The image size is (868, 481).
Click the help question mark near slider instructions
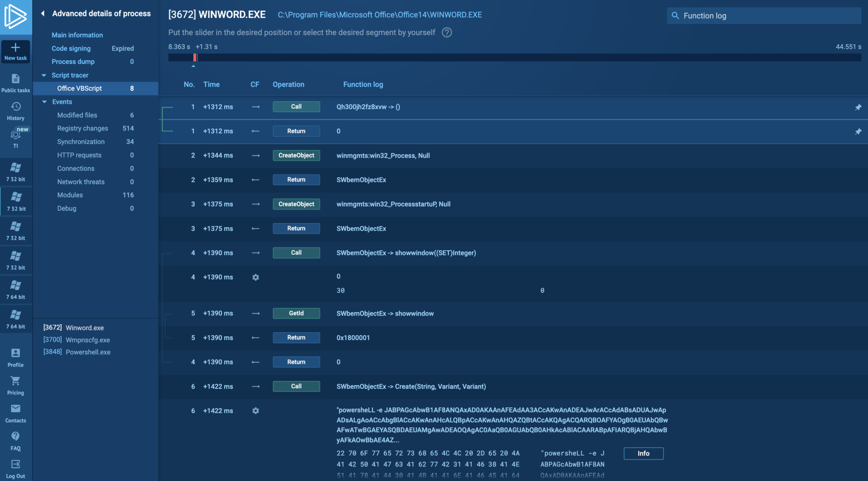(447, 33)
